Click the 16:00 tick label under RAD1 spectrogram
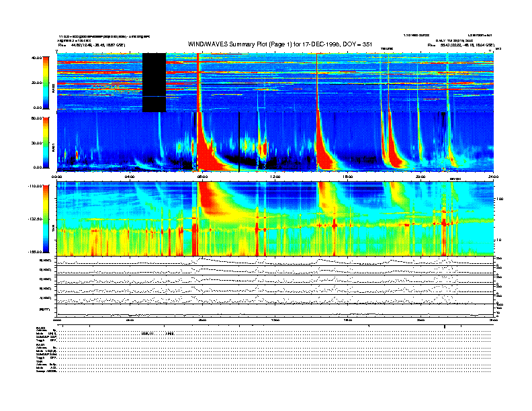 pyautogui.click(x=348, y=177)
